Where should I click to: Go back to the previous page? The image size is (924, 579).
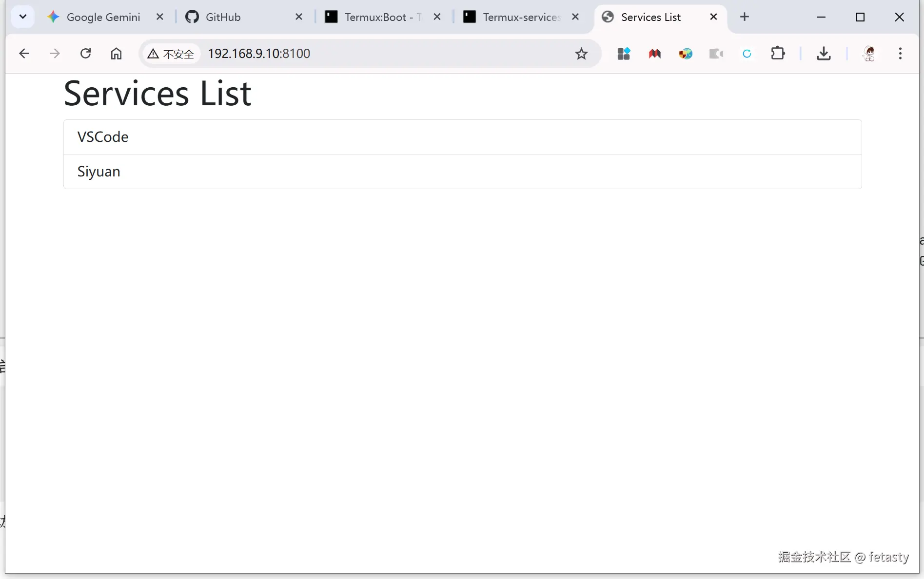(x=24, y=54)
